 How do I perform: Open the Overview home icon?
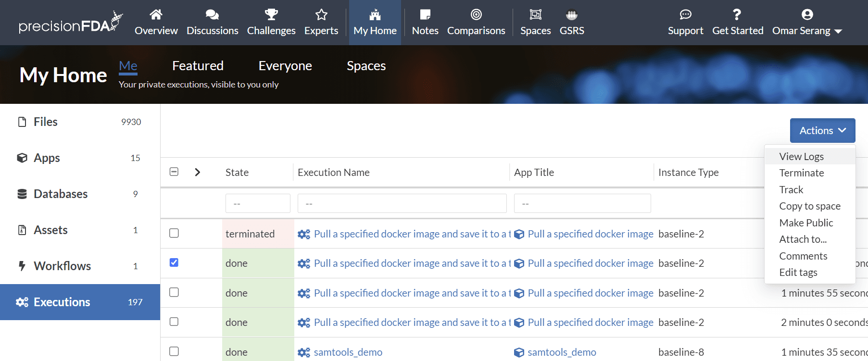click(x=156, y=15)
